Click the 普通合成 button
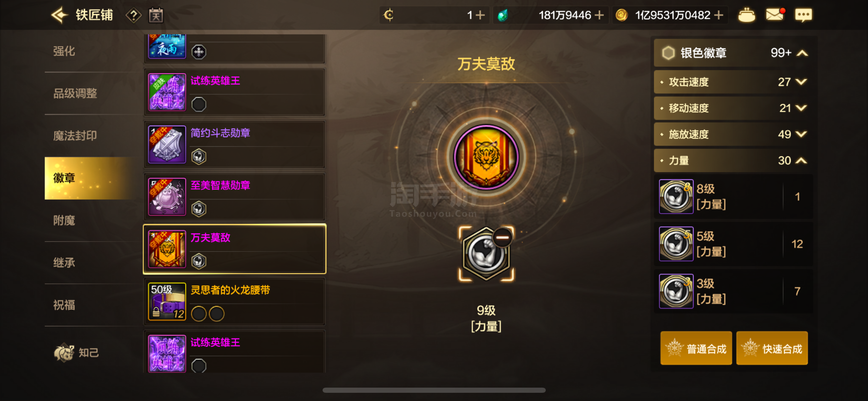This screenshot has width=868, height=401. [x=696, y=348]
